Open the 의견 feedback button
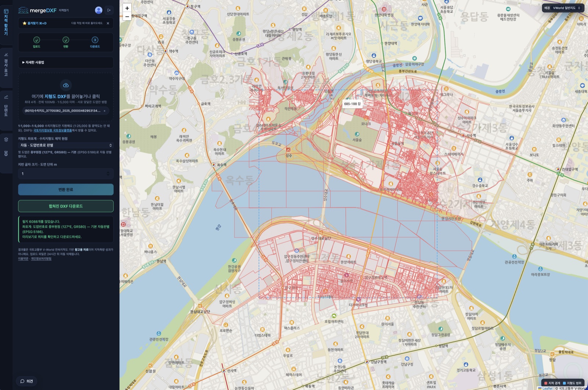 27,381
